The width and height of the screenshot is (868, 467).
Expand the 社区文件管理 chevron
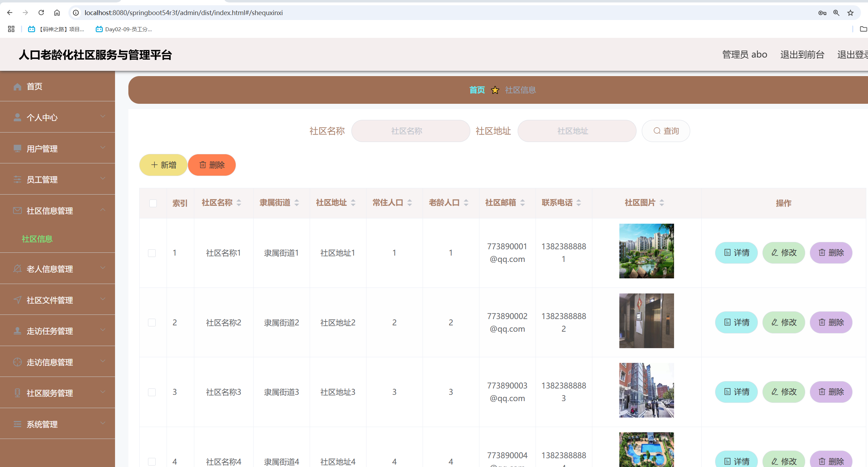click(103, 299)
